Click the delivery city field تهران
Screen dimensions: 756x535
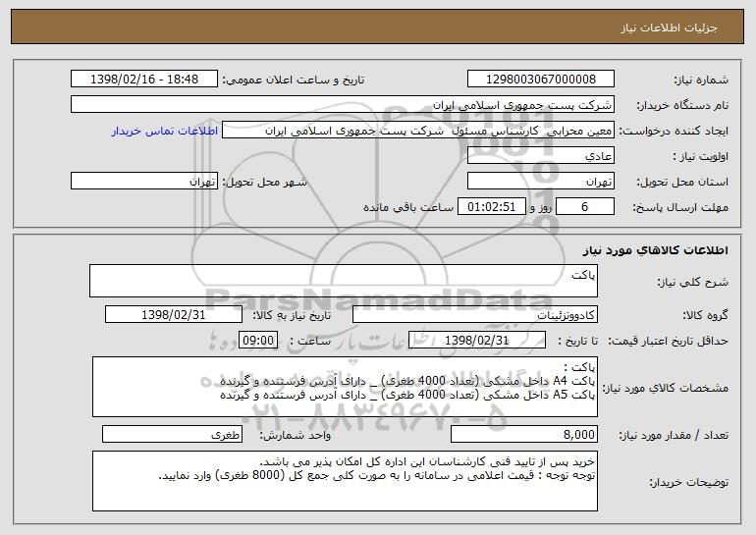[144, 182]
